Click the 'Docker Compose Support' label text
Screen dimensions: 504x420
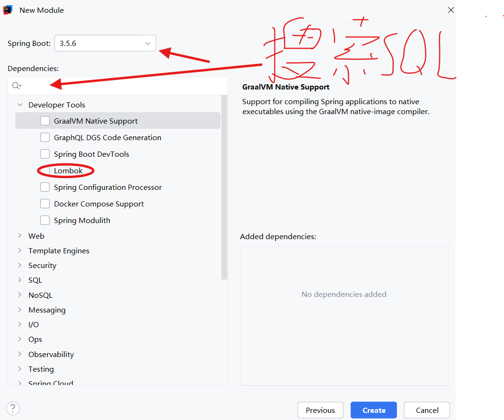point(99,204)
